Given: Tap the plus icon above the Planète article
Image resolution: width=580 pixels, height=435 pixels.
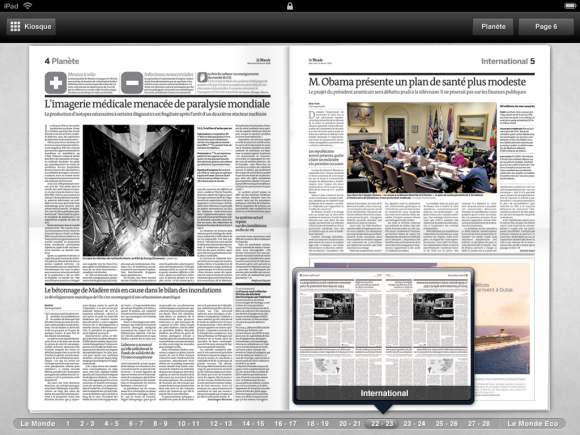Looking at the screenshot, I should pyautogui.click(x=56, y=82).
